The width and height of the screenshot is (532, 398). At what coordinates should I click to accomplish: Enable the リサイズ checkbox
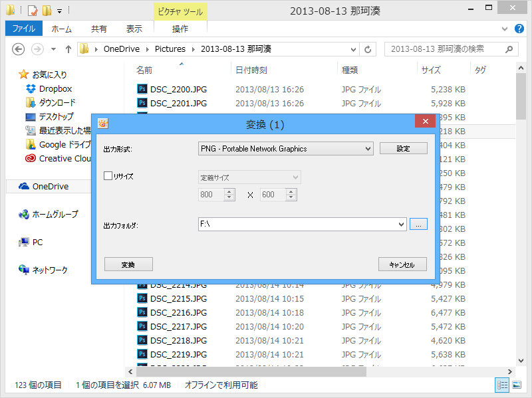108,175
